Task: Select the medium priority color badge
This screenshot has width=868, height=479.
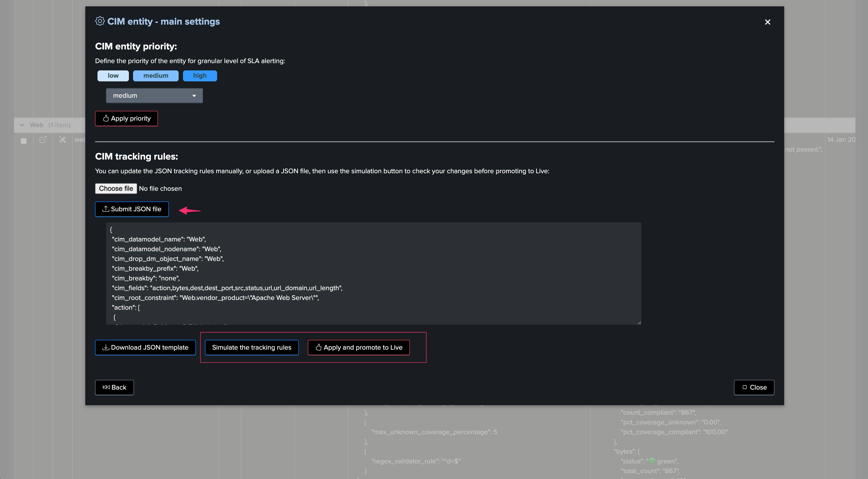Action: tap(156, 76)
